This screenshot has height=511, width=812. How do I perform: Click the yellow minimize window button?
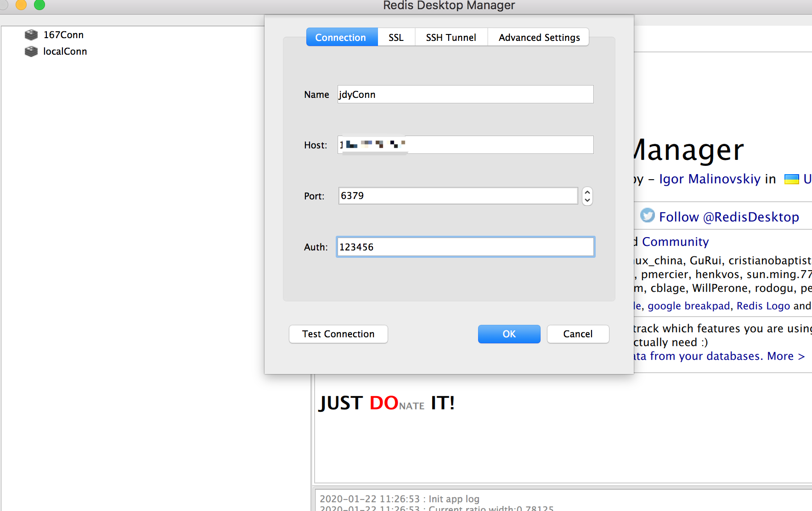21,5
